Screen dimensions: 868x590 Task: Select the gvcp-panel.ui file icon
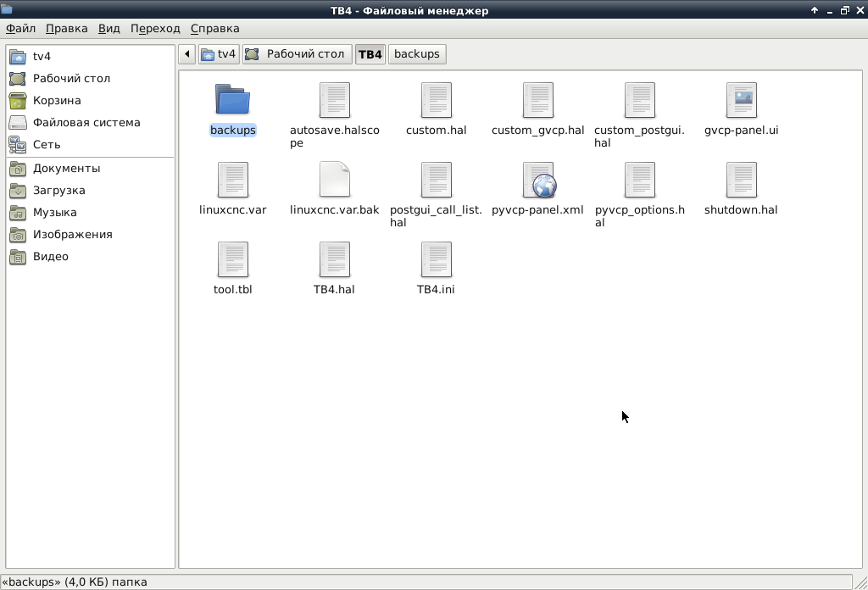click(741, 100)
